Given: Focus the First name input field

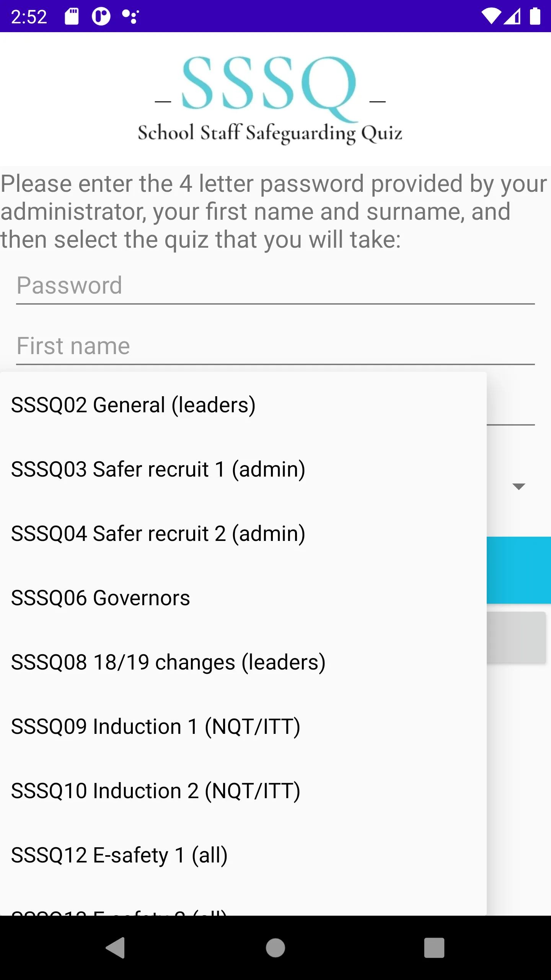Looking at the screenshot, I should tap(275, 346).
